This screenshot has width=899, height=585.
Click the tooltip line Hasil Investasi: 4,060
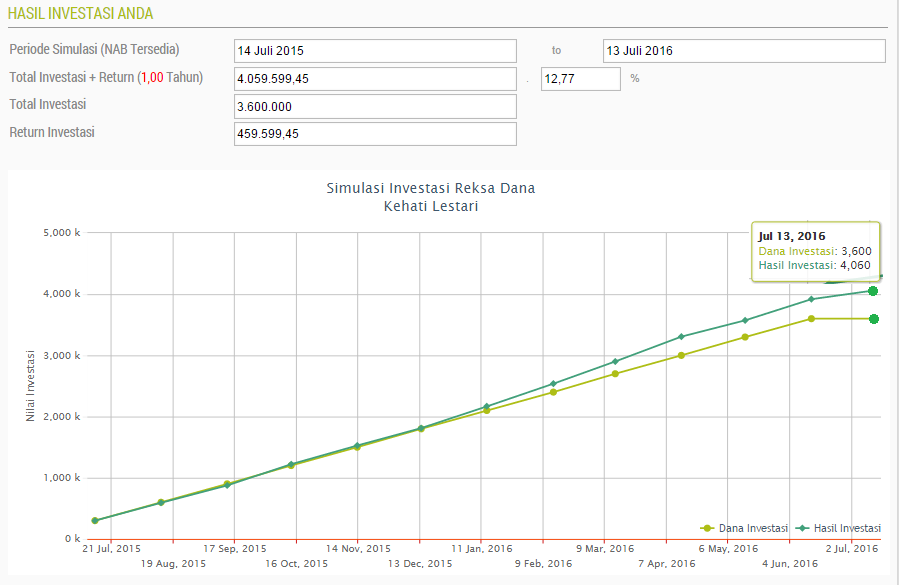click(x=814, y=266)
